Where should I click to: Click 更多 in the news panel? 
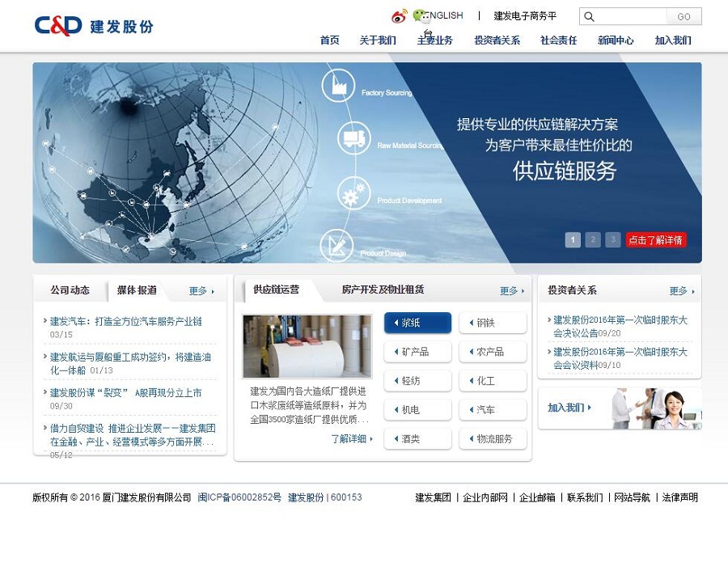coord(201,291)
